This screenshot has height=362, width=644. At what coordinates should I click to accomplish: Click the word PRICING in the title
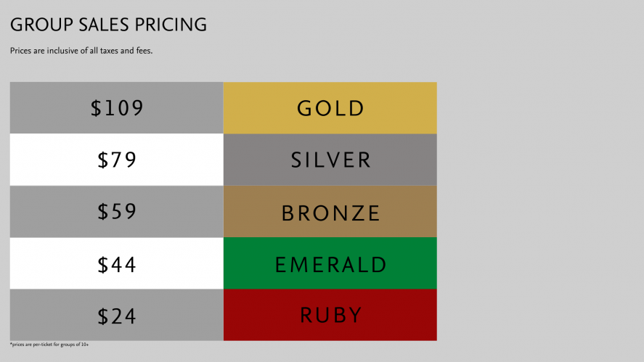(171, 25)
